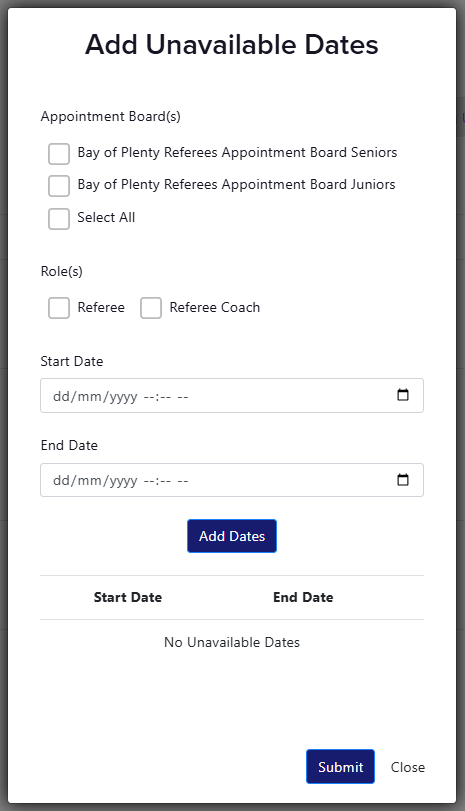Check the Referee role checkbox
Screen dimensions: 465x811
(59, 308)
